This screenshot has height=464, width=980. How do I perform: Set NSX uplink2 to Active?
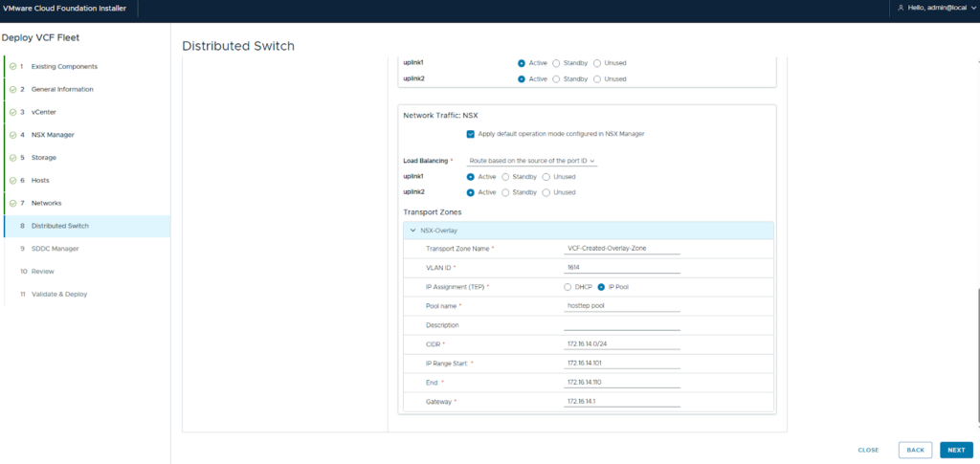coord(471,192)
